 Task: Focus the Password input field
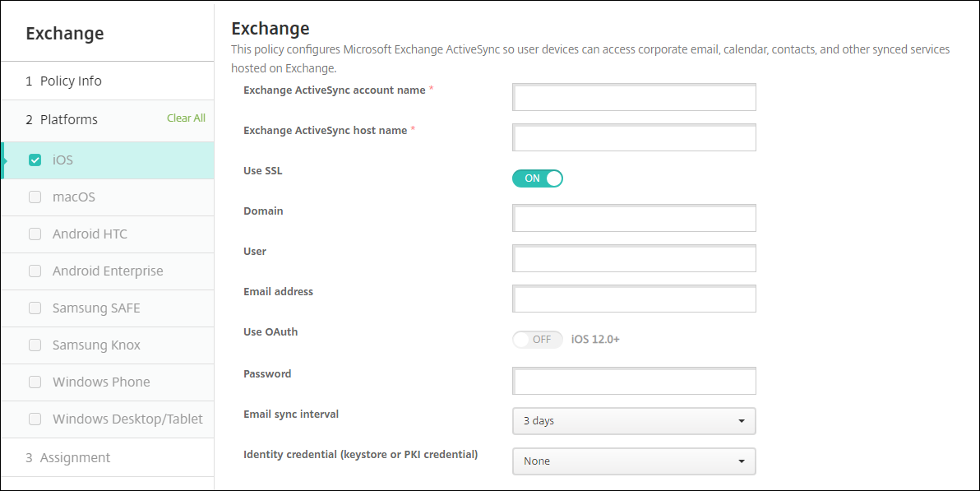click(x=633, y=382)
